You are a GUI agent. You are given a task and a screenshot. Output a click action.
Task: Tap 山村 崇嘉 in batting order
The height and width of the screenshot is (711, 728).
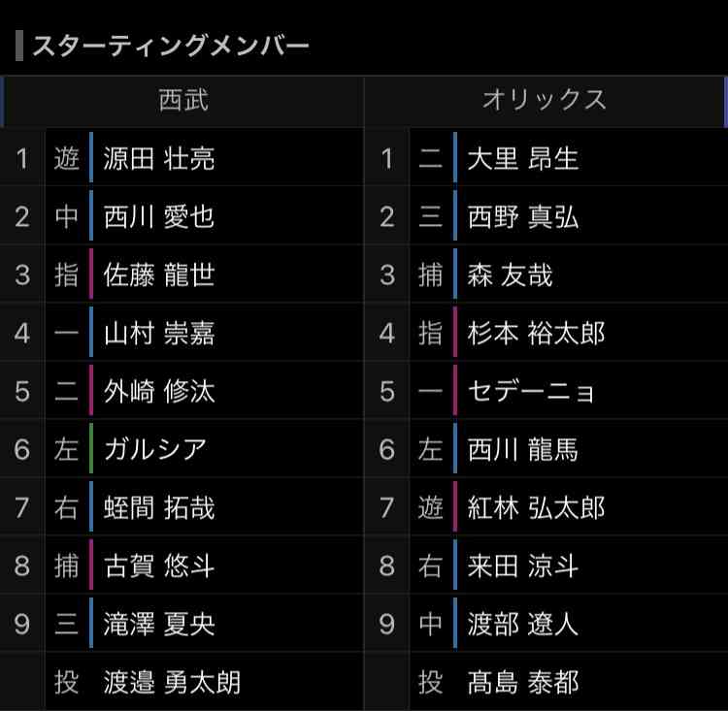(159, 334)
